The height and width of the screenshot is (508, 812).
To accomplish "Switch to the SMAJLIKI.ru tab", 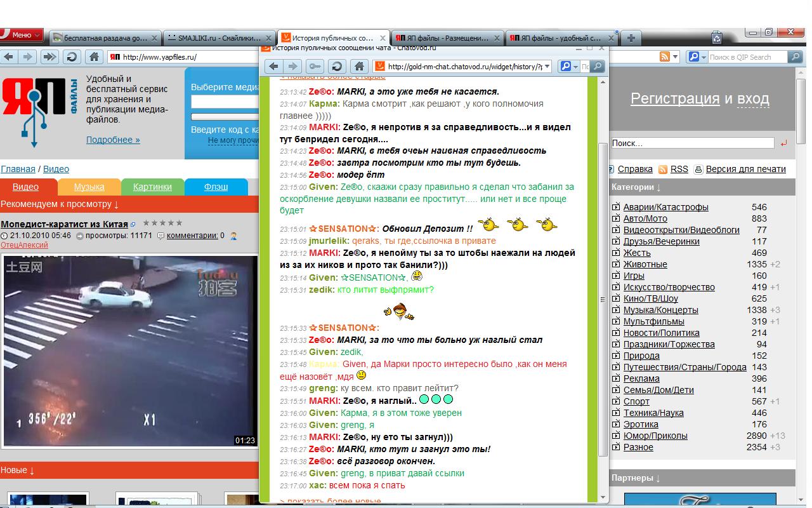I will click(219, 38).
